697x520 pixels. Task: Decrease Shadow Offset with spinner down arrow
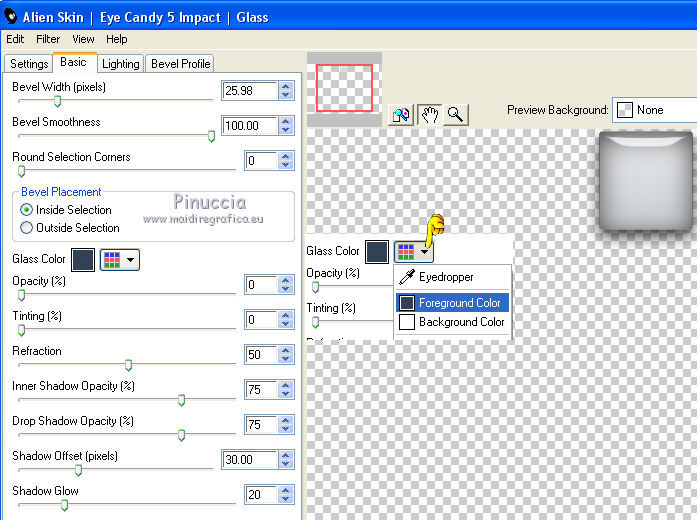(286, 464)
